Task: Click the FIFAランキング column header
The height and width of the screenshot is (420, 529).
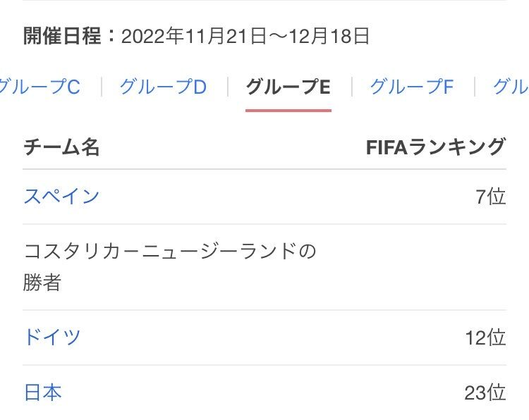Action: point(436,147)
